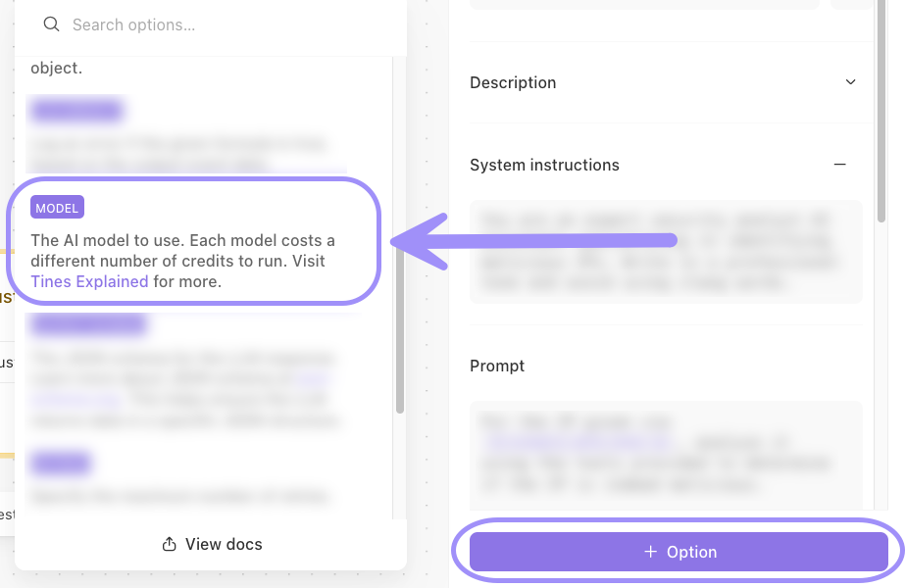Click the Prompt field label
905x588 pixels.
[497, 366]
